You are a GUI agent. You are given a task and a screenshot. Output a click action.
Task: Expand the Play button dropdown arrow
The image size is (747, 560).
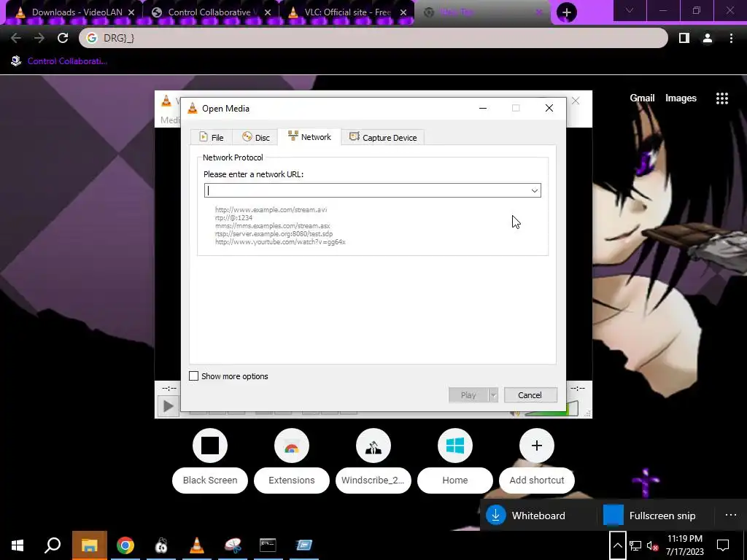point(494,394)
